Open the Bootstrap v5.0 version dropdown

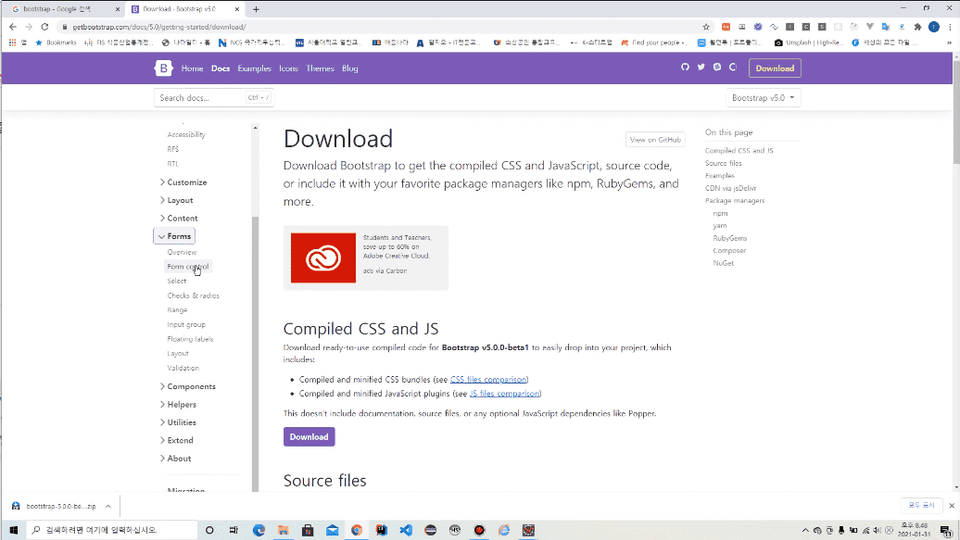pyautogui.click(x=763, y=98)
